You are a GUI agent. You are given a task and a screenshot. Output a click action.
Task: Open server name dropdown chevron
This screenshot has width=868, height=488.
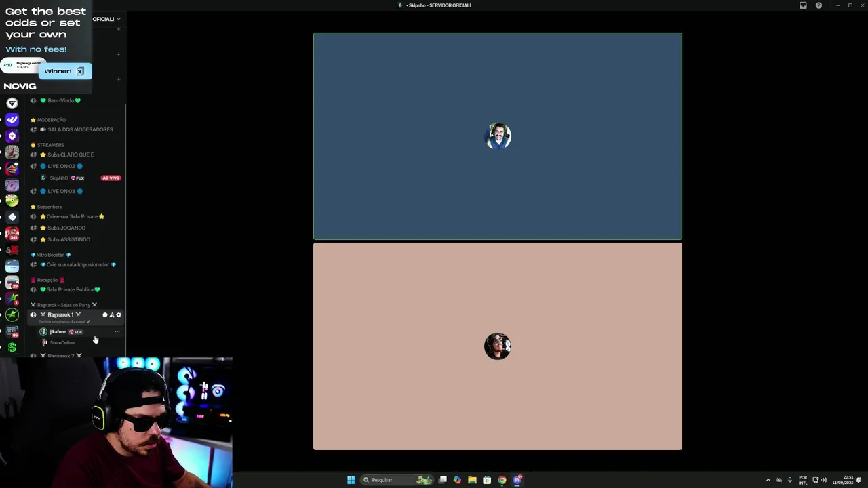pyautogui.click(x=119, y=19)
